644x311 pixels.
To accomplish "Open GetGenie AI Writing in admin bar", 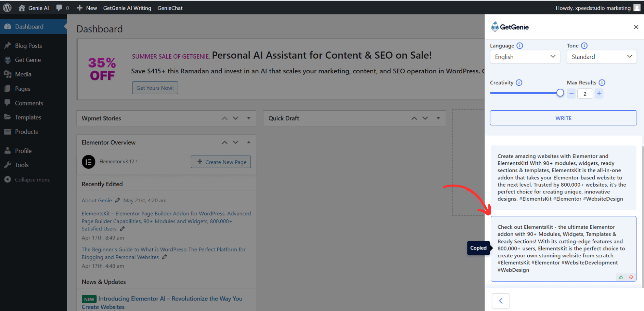I will pos(127,8).
